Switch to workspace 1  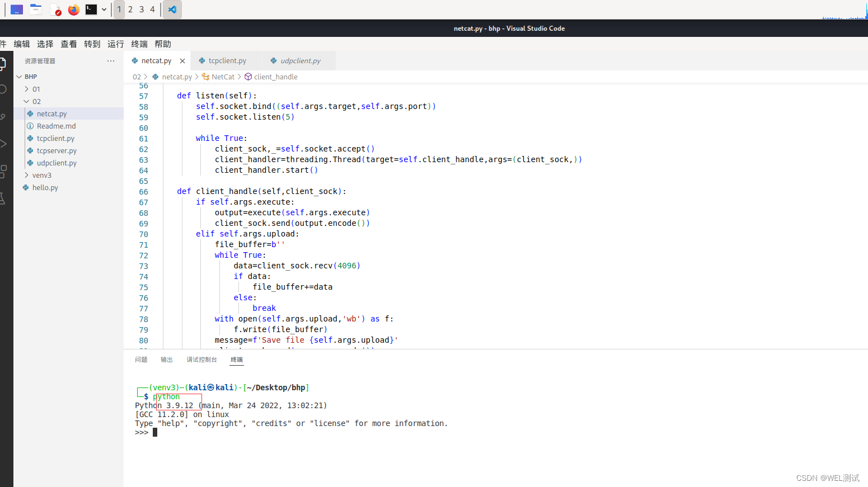coord(119,10)
